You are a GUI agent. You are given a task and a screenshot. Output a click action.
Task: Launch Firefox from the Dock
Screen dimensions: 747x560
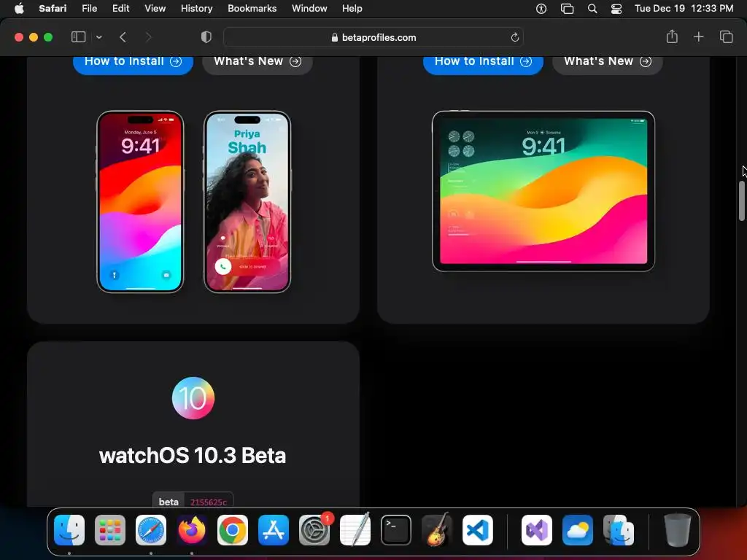pyautogui.click(x=192, y=530)
